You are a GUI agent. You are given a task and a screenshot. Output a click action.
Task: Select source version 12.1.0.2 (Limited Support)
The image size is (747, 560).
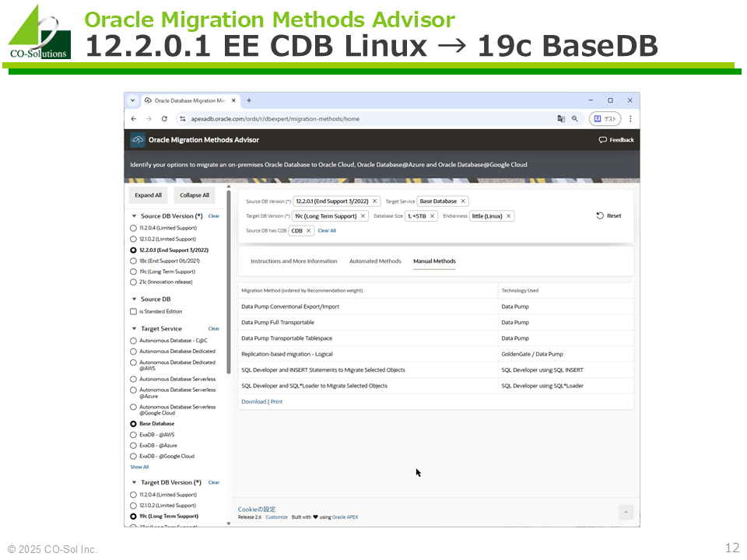click(x=133, y=239)
